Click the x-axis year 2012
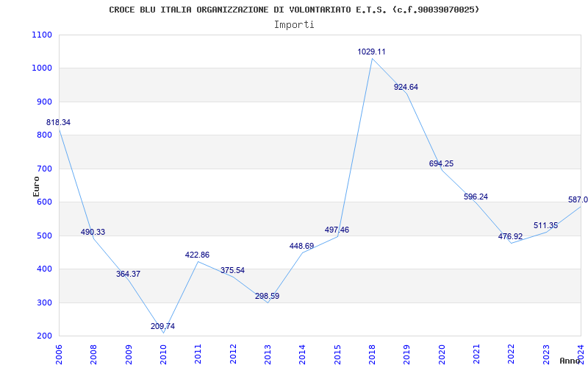Image resolution: width=588 pixels, height=368 pixels. coord(233,355)
